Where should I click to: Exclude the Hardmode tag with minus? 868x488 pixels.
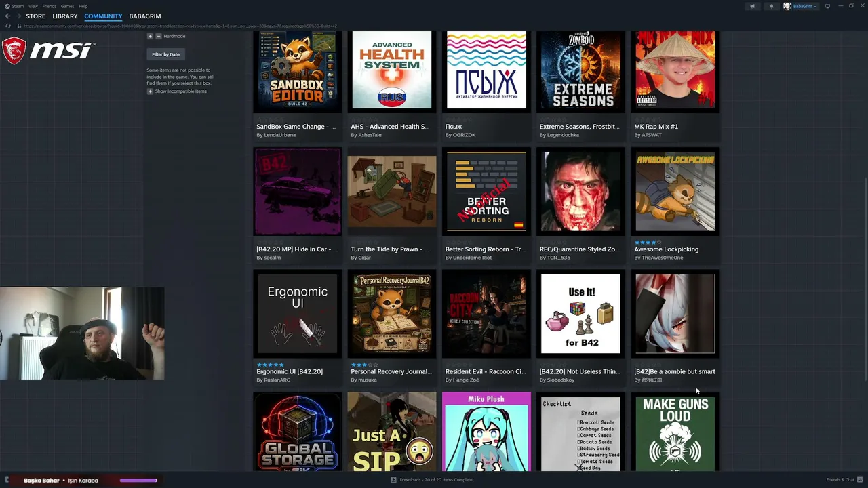158,36
